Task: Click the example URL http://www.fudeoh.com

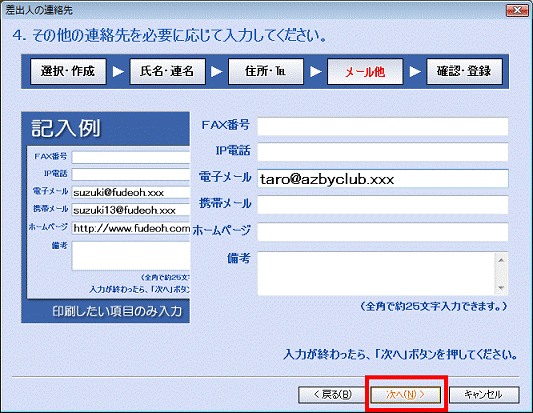Action: point(132,228)
